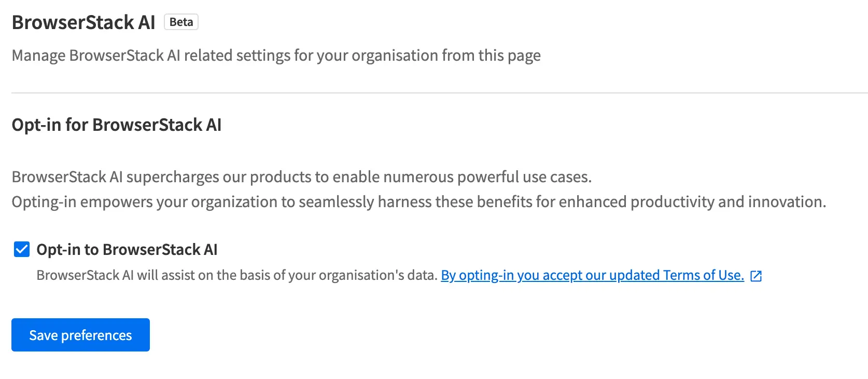The height and width of the screenshot is (379, 868).
Task: Click the 'BrowserStack AI will assist' helper text
Action: pyautogui.click(x=236, y=275)
